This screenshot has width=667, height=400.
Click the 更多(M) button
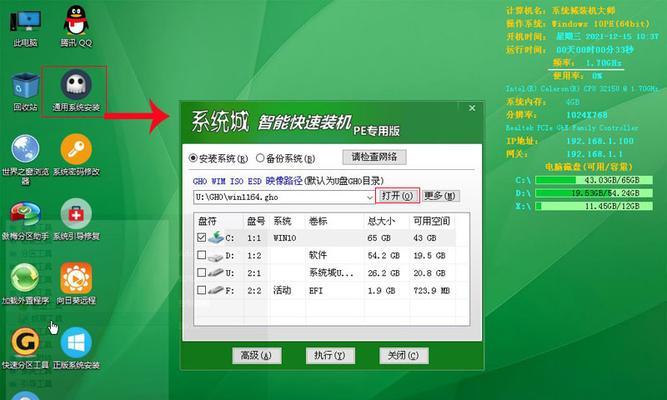(440, 196)
